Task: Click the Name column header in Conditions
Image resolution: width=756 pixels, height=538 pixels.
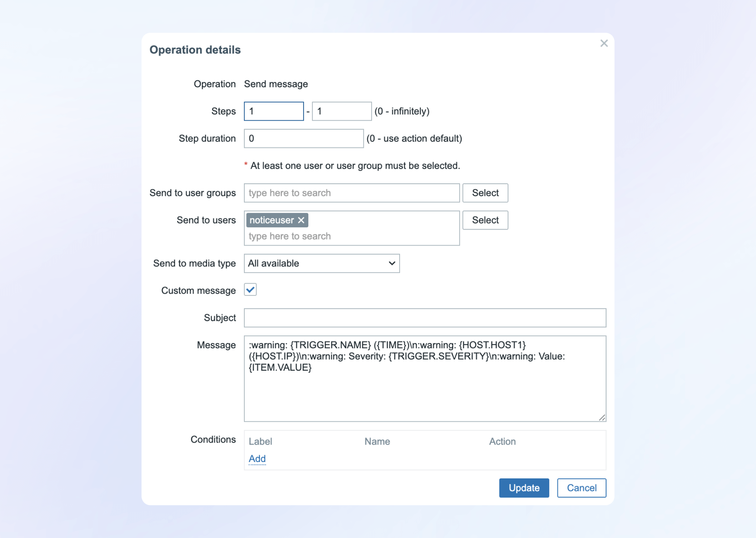Action: (x=377, y=442)
